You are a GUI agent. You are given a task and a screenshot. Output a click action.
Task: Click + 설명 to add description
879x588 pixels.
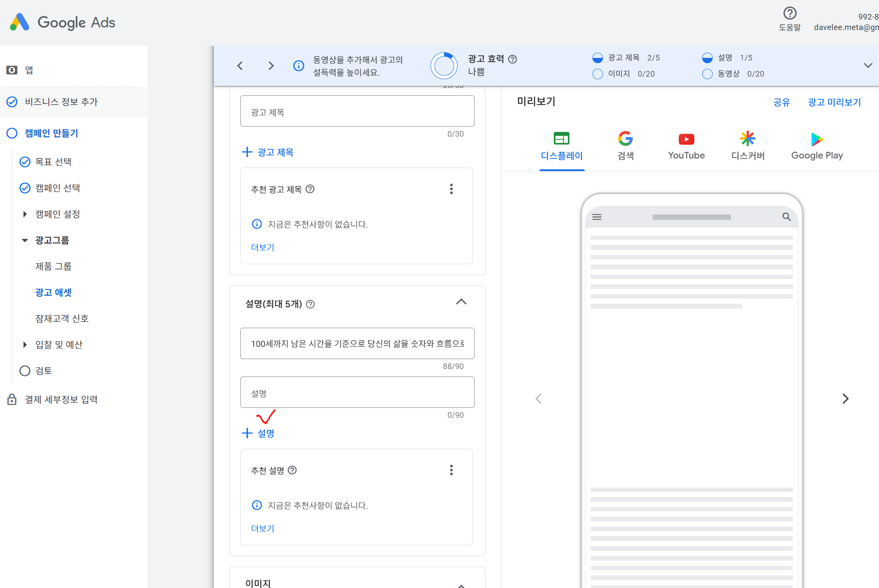[258, 433]
